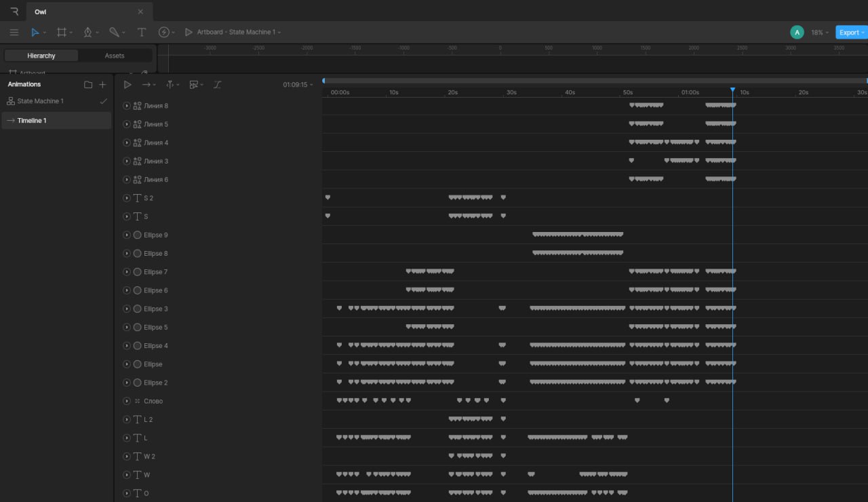The image size is (868, 502).
Task: Switch to the Hierarchy tab
Action: 41,56
